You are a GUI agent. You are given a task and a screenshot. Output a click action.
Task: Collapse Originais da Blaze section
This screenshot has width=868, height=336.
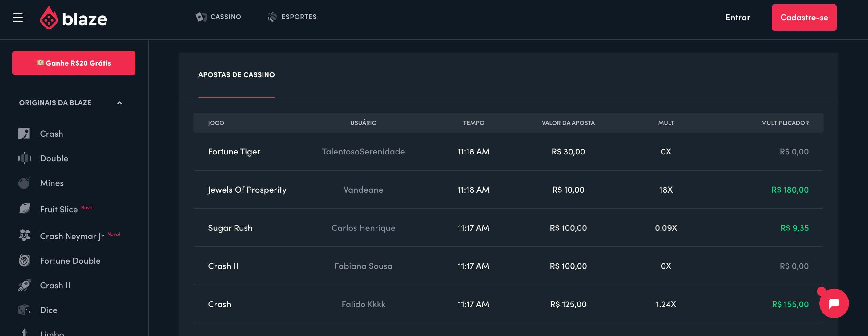(x=119, y=103)
